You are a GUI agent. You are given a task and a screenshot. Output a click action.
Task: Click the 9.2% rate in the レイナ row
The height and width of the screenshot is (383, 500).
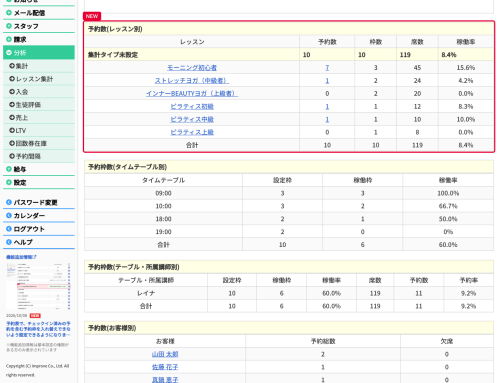(x=468, y=293)
